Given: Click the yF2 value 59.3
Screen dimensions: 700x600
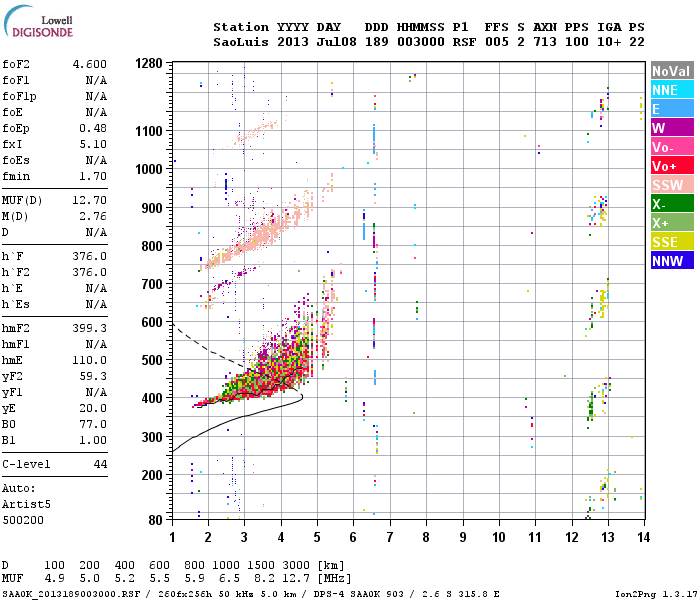Looking at the screenshot, I should pos(93,376).
